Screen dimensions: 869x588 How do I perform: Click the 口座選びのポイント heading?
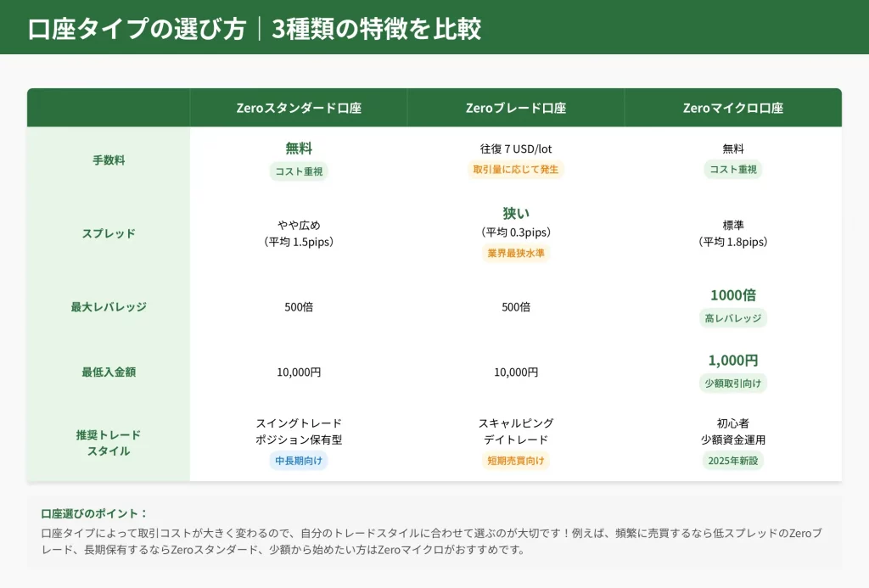94,513
